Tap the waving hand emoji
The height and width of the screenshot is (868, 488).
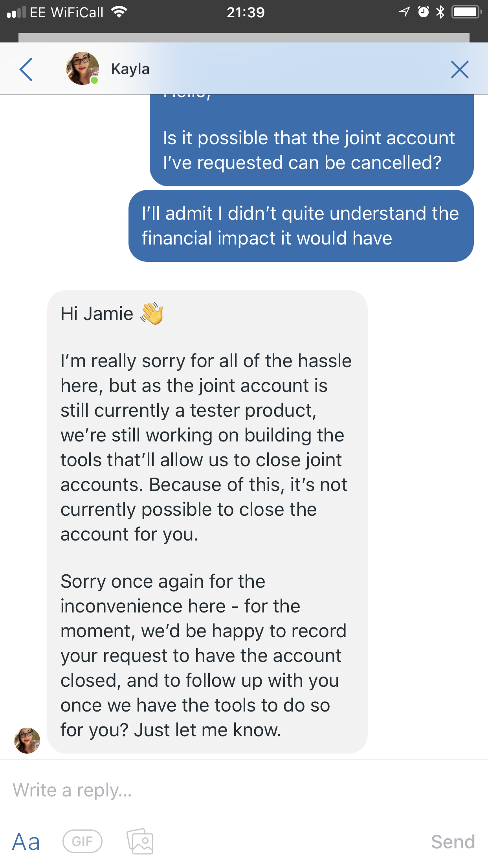click(152, 313)
